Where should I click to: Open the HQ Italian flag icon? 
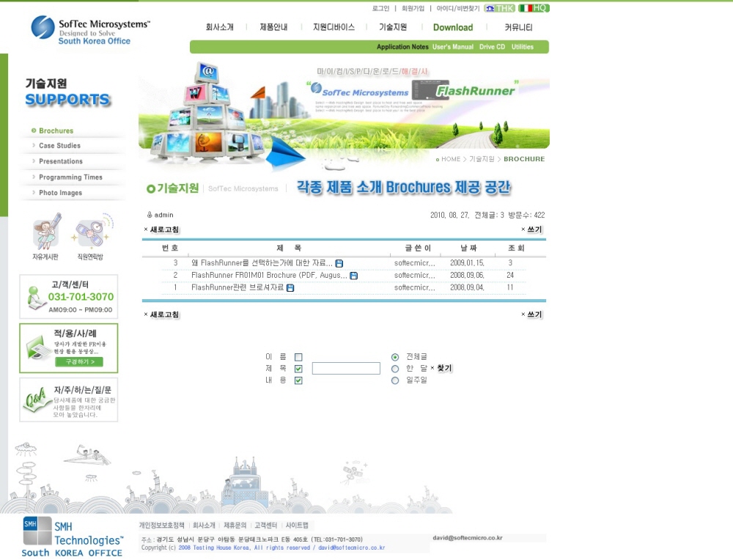534,8
